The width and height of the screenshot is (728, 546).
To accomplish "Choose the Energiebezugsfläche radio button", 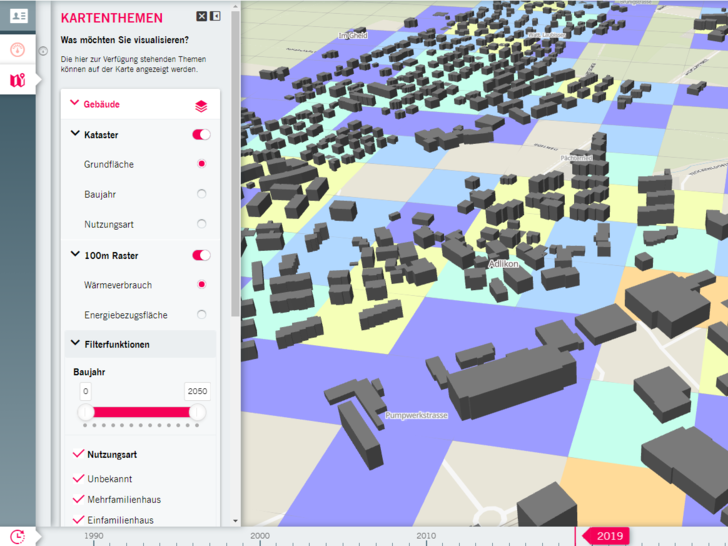I will tap(202, 315).
